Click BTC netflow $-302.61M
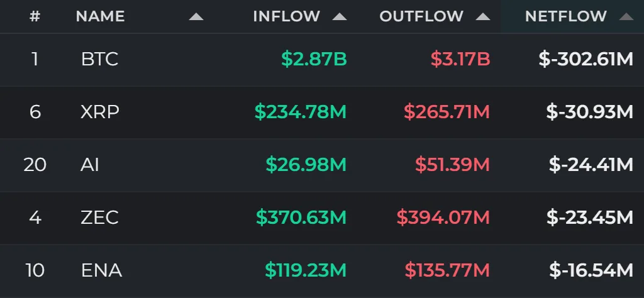The width and height of the screenshot is (644, 298). pyautogui.click(x=586, y=59)
